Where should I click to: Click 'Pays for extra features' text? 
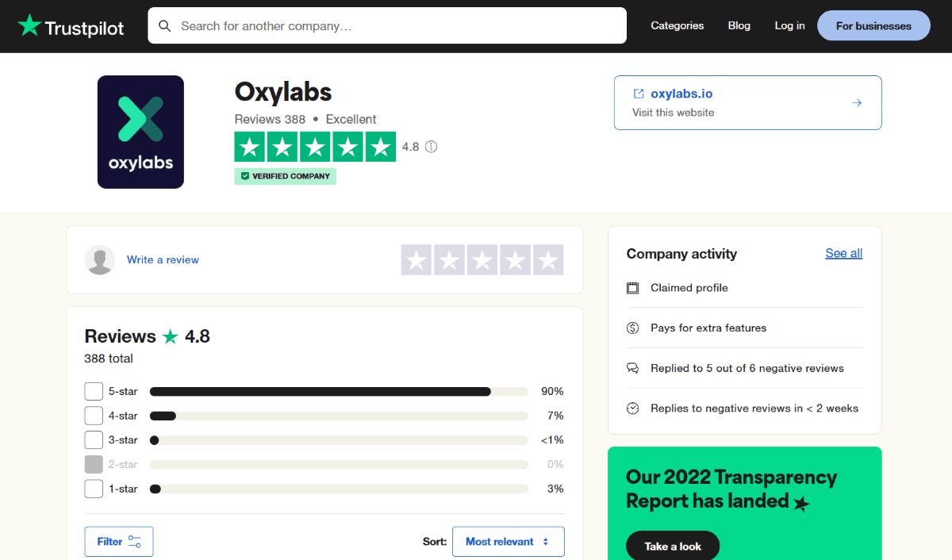click(708, 328)
